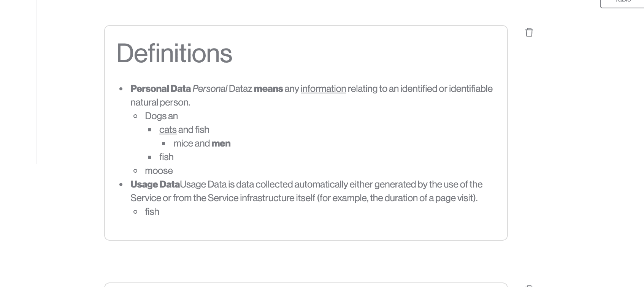Click the Definitions heading text

pyautogui.click(x=174, y=53)
